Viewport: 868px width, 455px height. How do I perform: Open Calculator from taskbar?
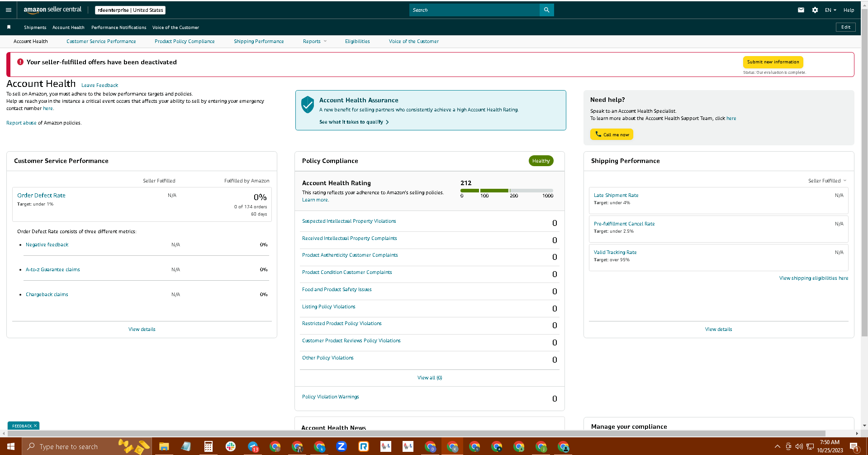208,446
